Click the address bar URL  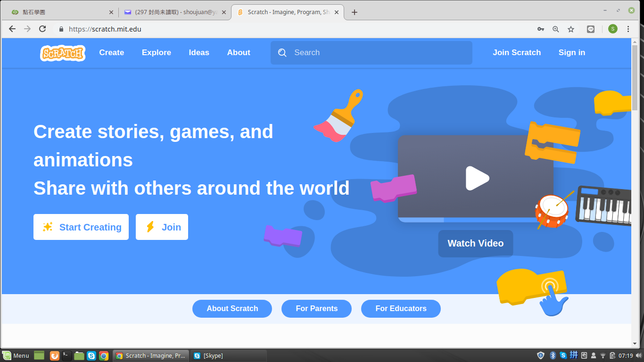[105, 29]
